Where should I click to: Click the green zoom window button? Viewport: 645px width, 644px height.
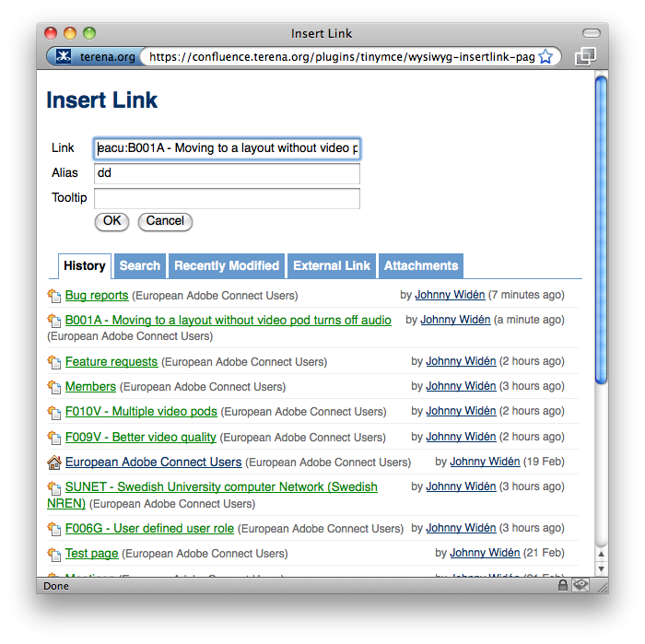pos(89,33)
